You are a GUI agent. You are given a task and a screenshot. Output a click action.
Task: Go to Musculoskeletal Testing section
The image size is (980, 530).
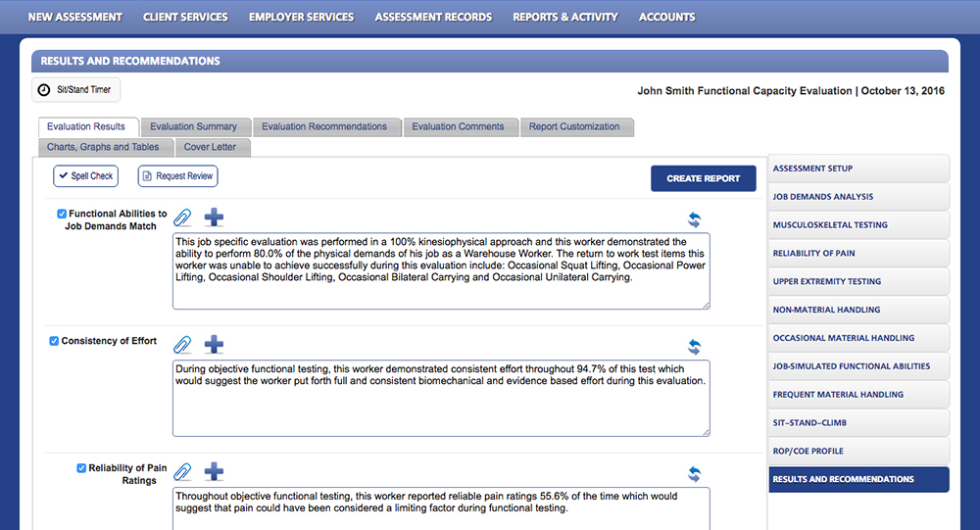coord(858,225)
